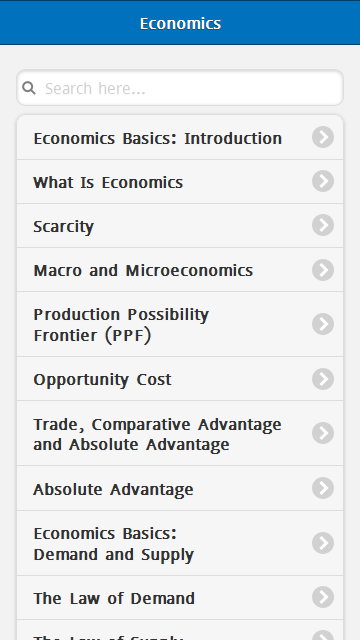Viewport: 360px width, 640px height.
Task: Select Production Possibility Frontier (PPF) entry
Action: 180,324
